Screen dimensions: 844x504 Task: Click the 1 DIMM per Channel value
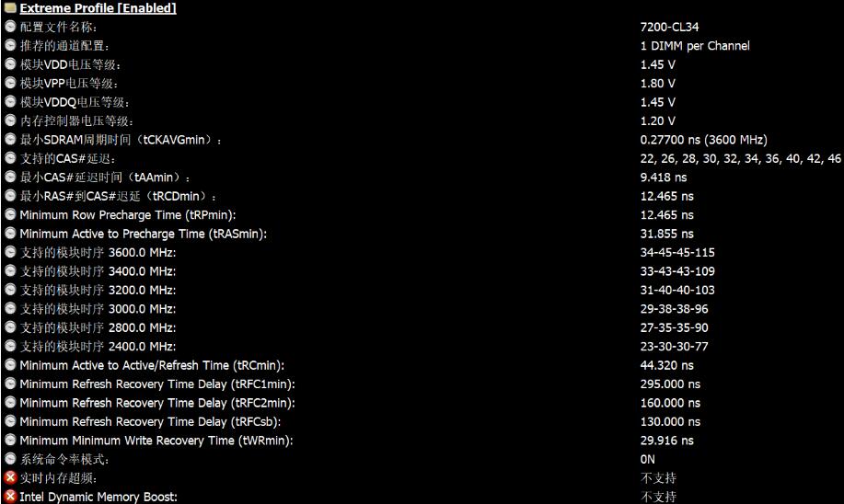point(695,46)
